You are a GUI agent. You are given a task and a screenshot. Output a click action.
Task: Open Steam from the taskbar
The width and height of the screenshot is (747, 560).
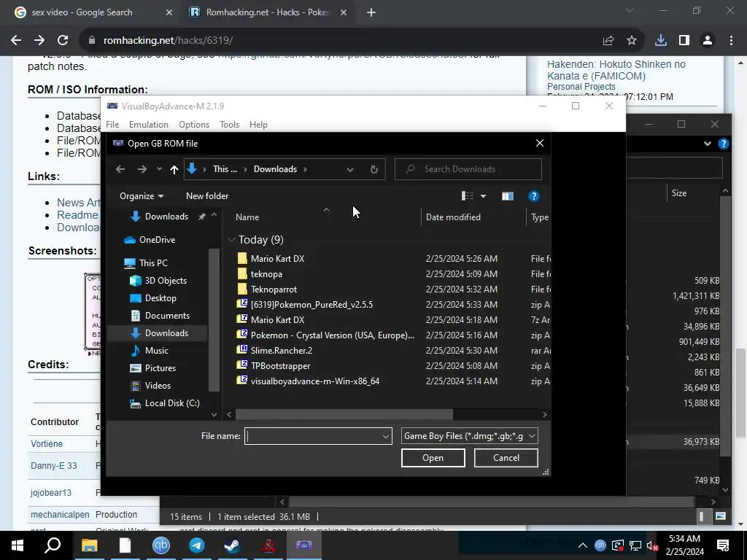tap(233, 545)
